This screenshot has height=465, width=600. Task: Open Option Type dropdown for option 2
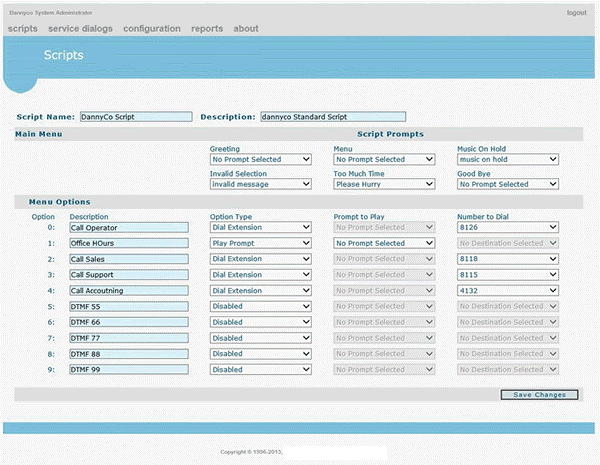[x=261, y=259]
